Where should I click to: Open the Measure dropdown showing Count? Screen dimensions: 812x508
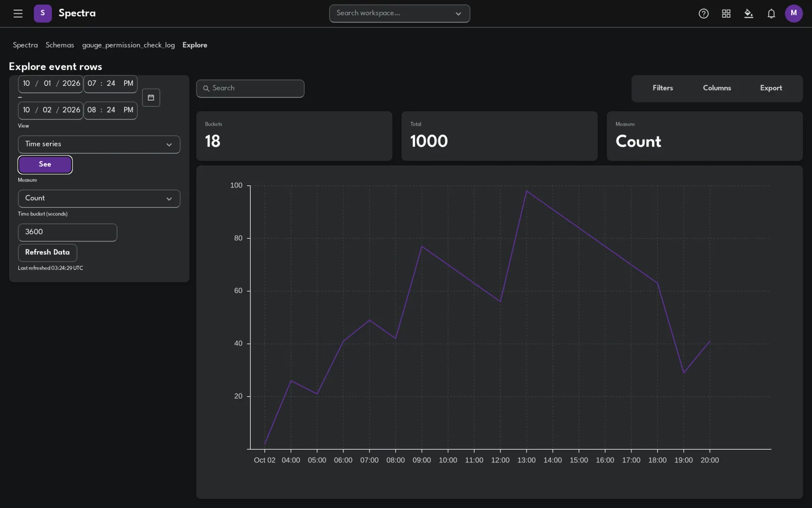point(99,199)
